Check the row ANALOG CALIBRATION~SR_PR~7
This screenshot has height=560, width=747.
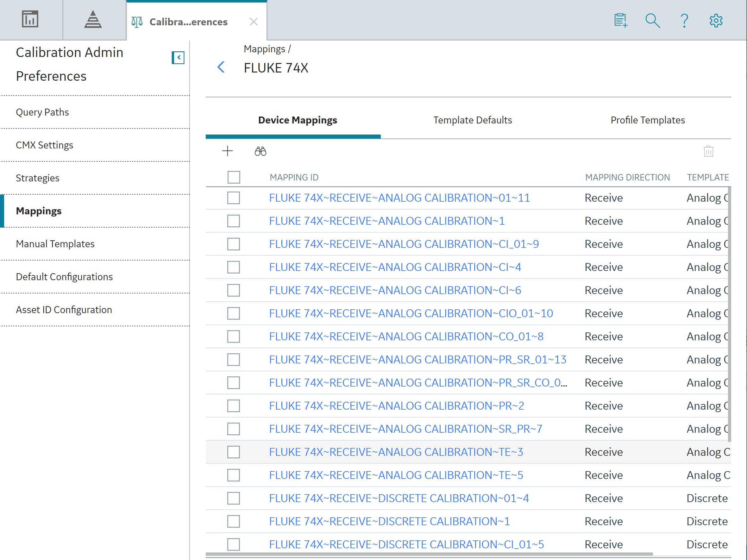234,429
